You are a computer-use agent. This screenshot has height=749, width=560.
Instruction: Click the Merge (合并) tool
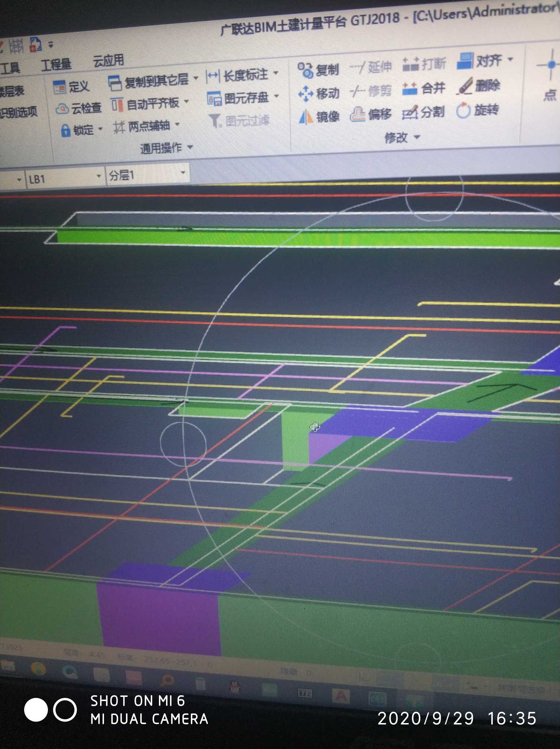pyautogui.click(x=424, y=89)
